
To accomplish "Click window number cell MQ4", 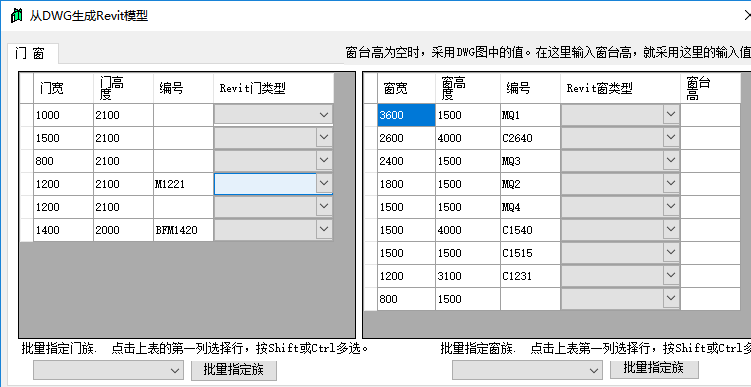I will [530, 207].
